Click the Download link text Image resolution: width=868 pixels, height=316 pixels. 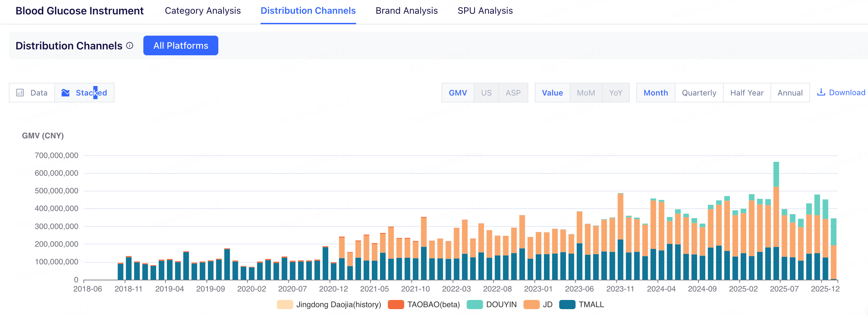(x=847, y=92)
